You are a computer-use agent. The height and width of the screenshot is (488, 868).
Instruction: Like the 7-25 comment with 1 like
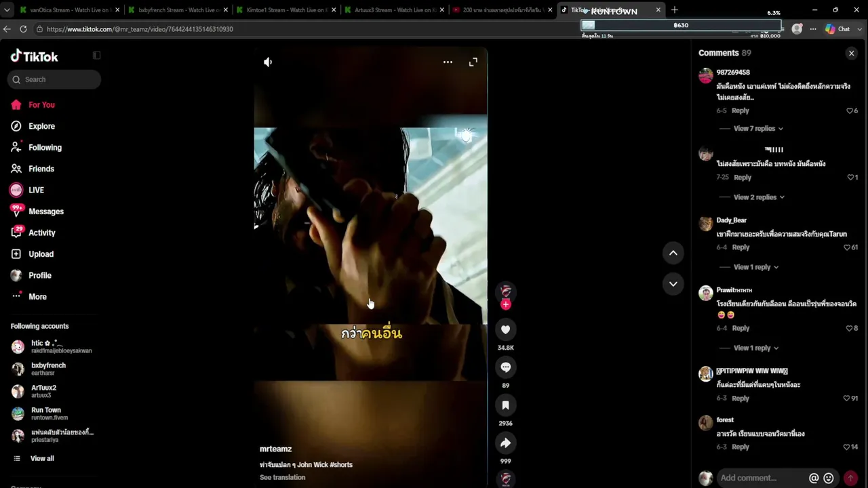pyautogui.click(x=851, y=178)
